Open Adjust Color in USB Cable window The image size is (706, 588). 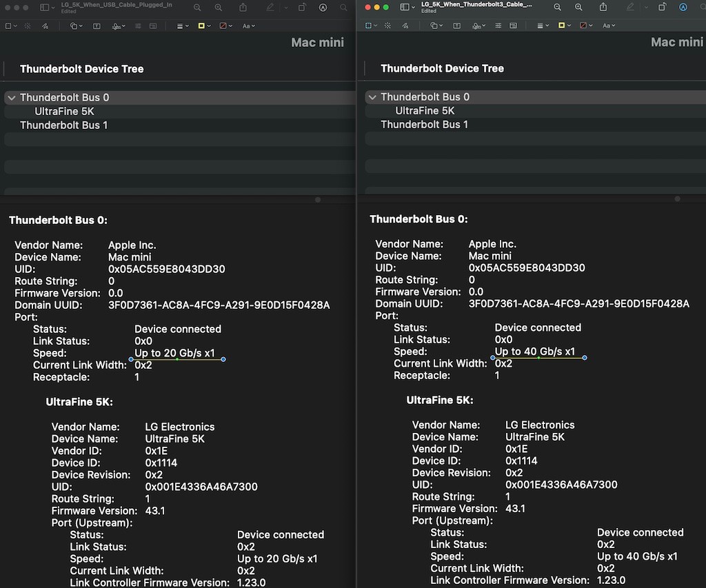[138, 26]
